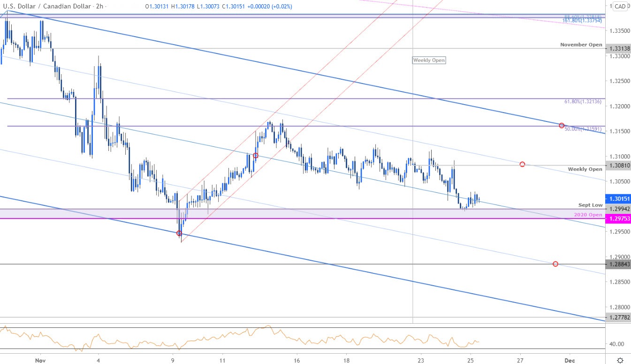Click the red circle on the November 13 candle

[x=256, y=155]
